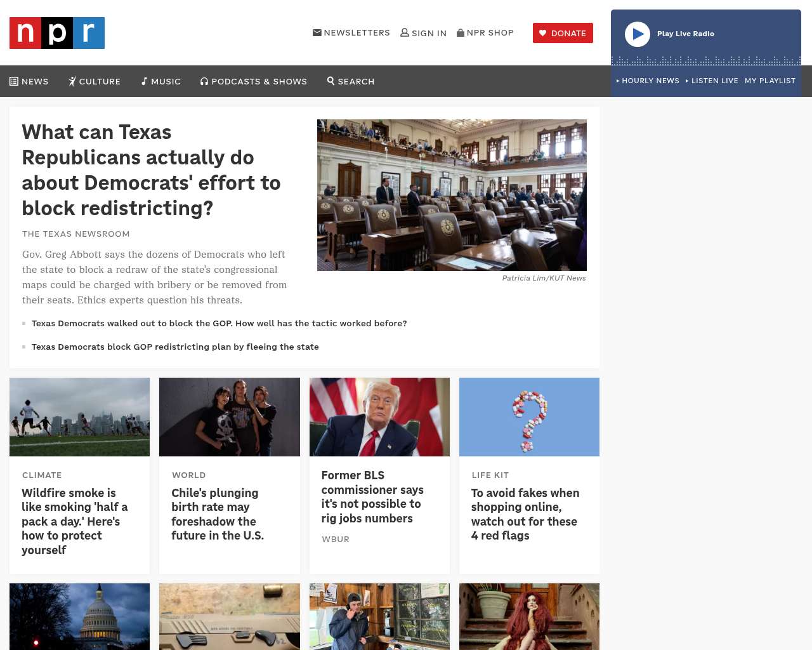
Task: Click the Play Live Radio label
Action: [x=686, y=34]
